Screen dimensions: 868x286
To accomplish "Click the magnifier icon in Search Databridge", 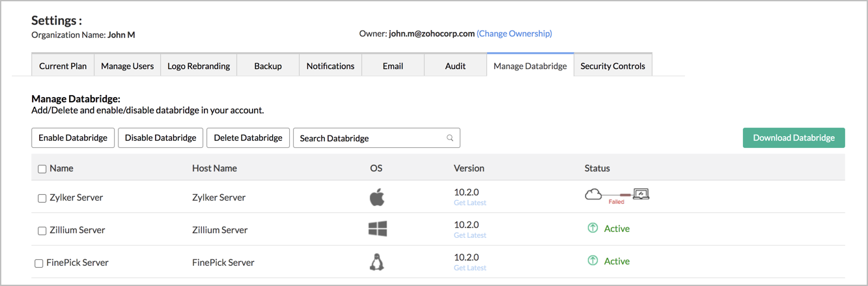I will pos(450,138).
